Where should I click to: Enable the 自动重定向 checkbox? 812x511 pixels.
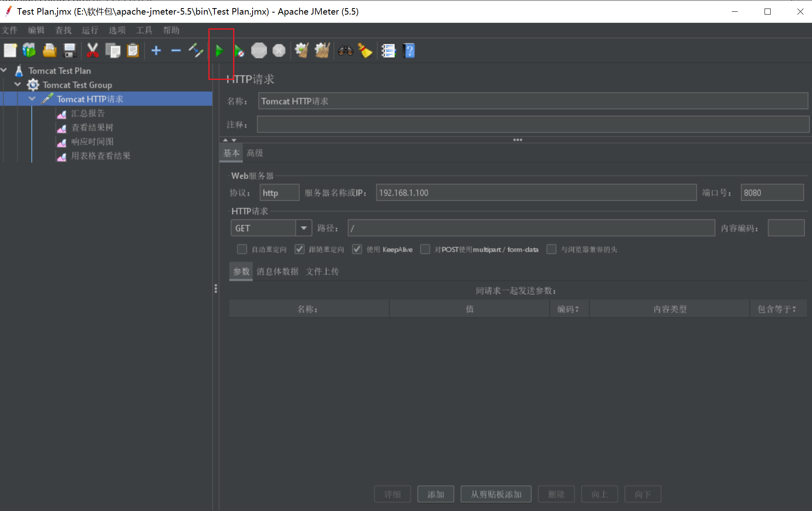242,249
